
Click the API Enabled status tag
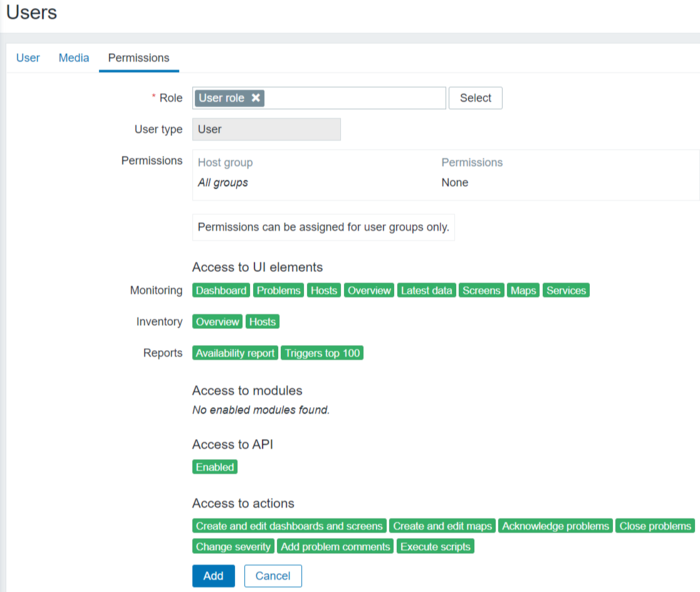215,467
